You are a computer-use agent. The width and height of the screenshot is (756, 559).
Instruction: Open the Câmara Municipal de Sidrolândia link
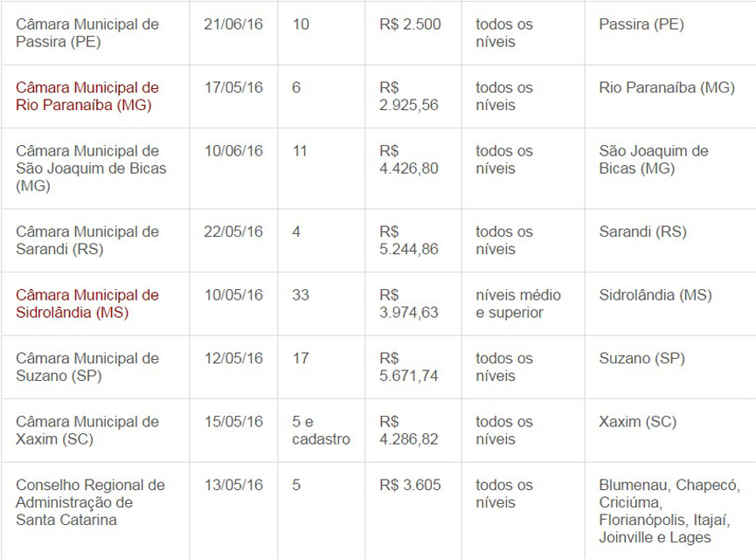87,304
